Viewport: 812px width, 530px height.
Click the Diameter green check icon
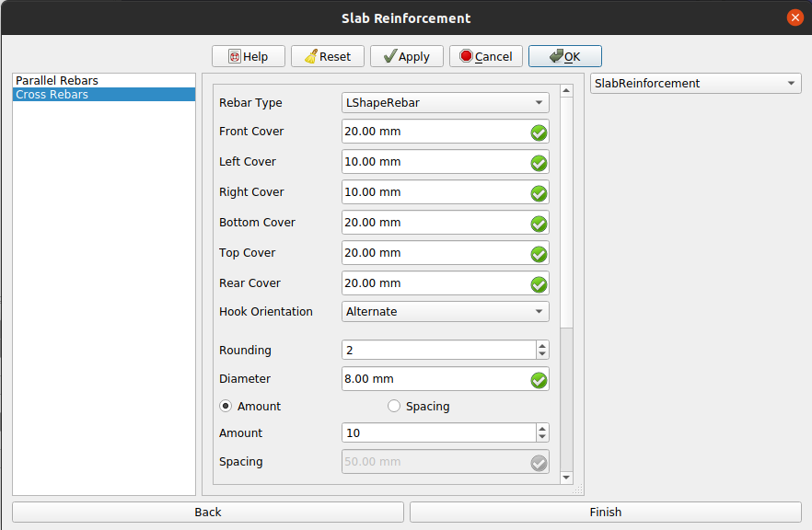click(x=539, y=380)
